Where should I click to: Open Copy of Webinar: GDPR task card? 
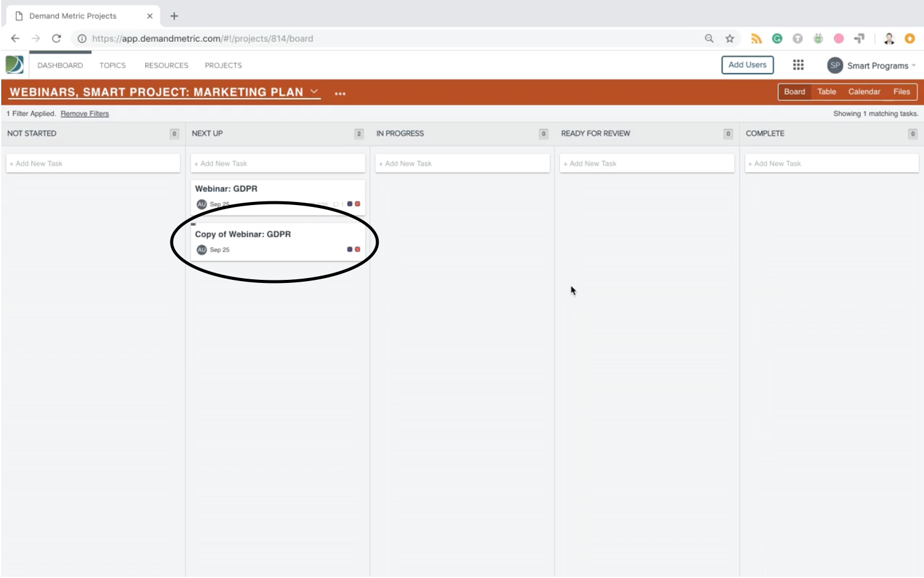(x=278, y=242)
